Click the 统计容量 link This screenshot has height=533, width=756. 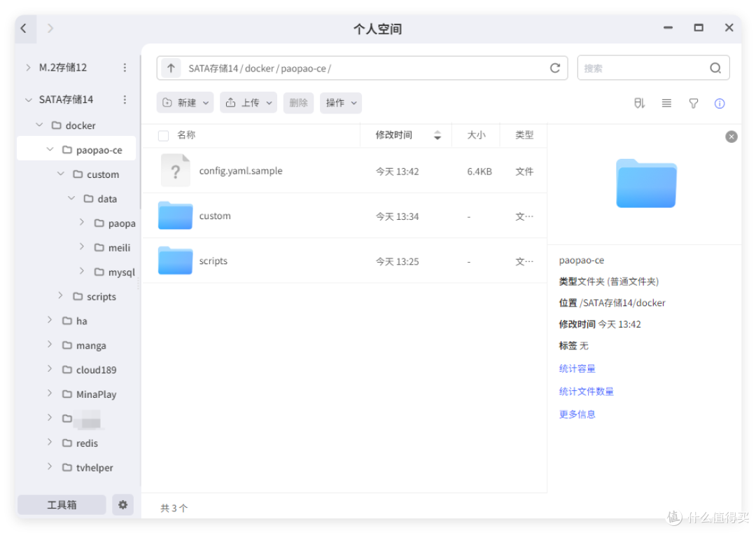[x=577, y=368]
